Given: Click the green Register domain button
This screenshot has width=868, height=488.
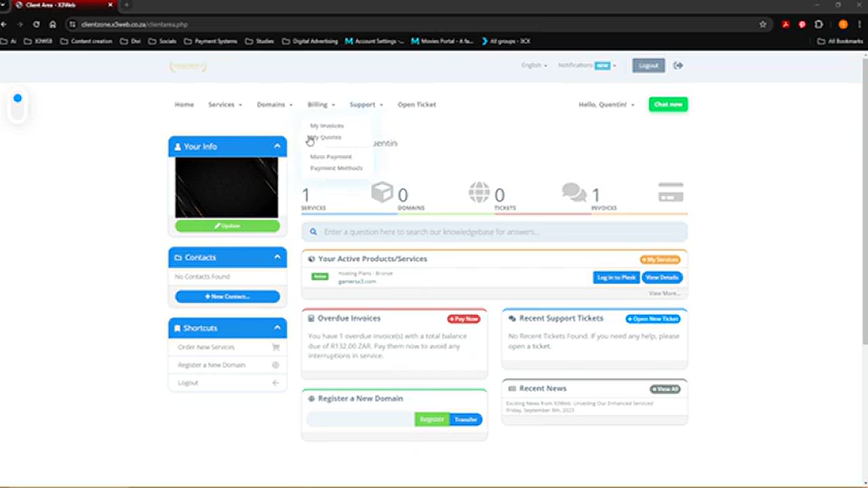Looking at the screenshot, I should [432, 419].
